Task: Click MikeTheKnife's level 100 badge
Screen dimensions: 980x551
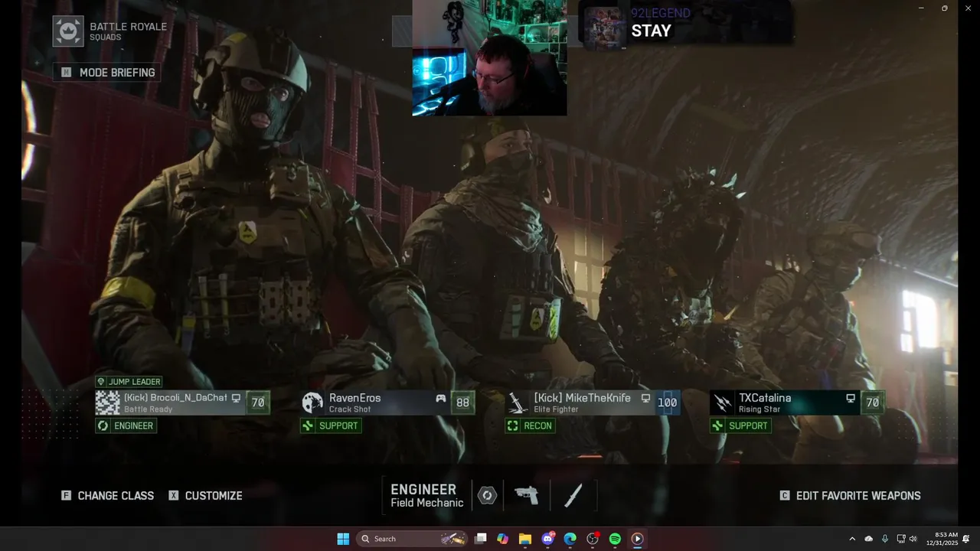Action: pyautogui.click(x=668, y=403)
